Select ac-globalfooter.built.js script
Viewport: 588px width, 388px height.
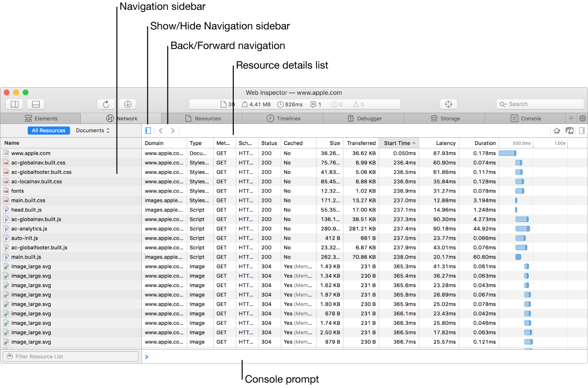[71, 247]
